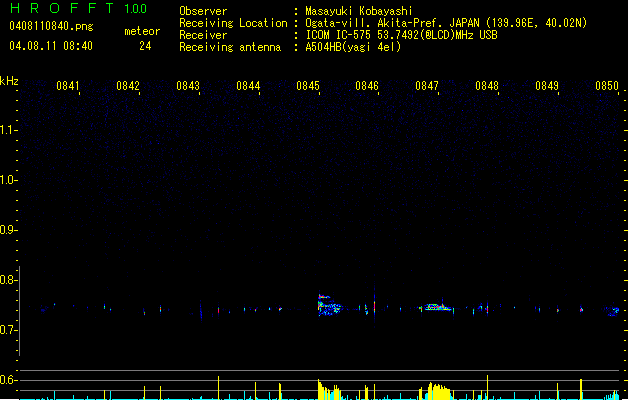Click the 0845 time marker
Image resolution: width=629 pixels, height=400 pixels.
pyautogui.click(x=308, y=86)
